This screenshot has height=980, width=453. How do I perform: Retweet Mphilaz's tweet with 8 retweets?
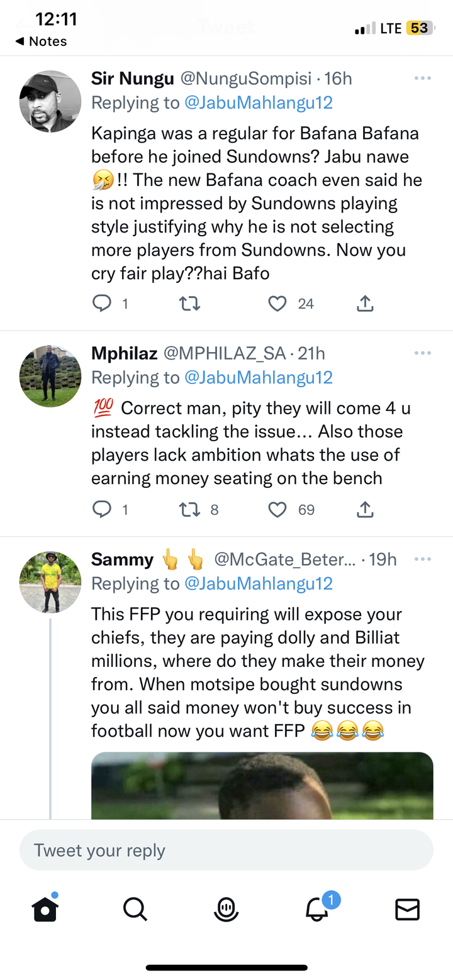(190, 509)
